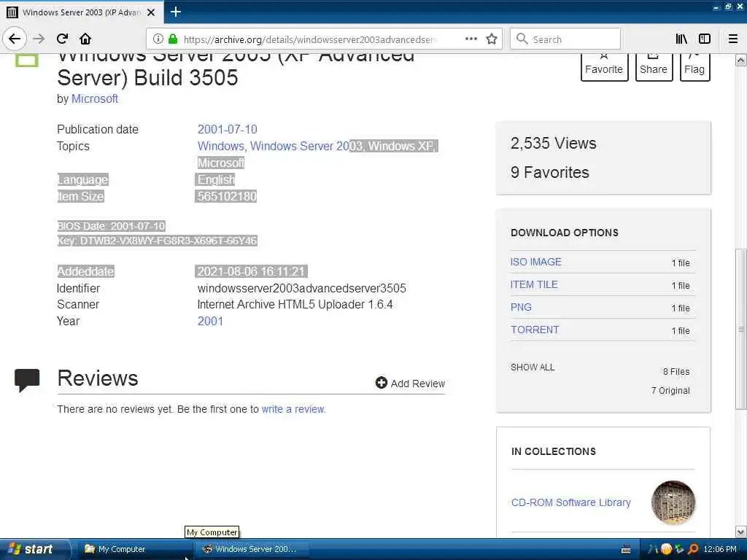
Task: Click the English language value
Action: coord(216,179)
